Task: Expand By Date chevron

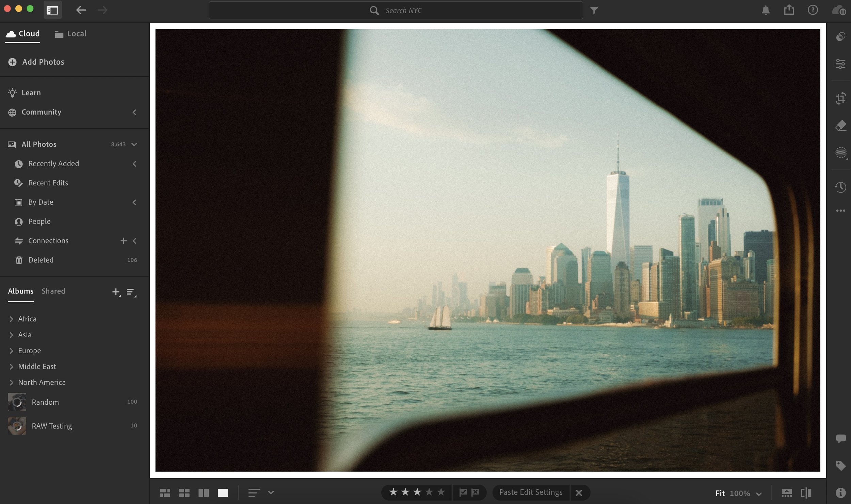Action: click(x=134, y=202)
